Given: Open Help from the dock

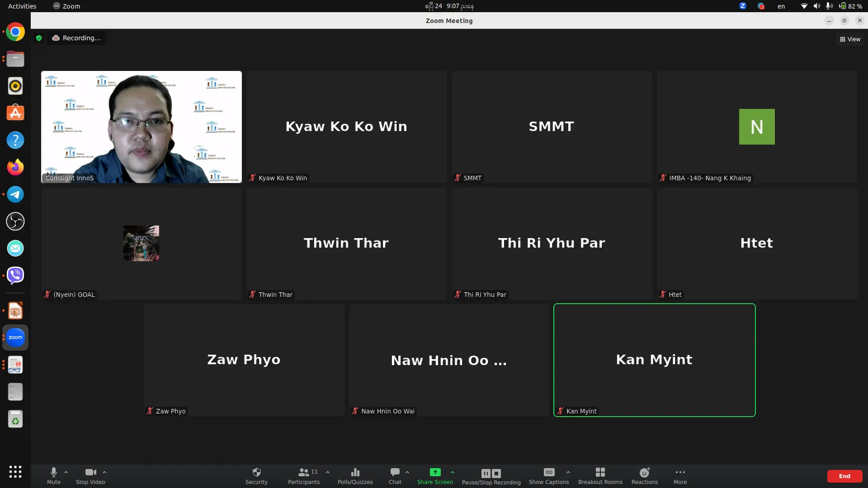Looking at the screenshot, I should 15,140.
